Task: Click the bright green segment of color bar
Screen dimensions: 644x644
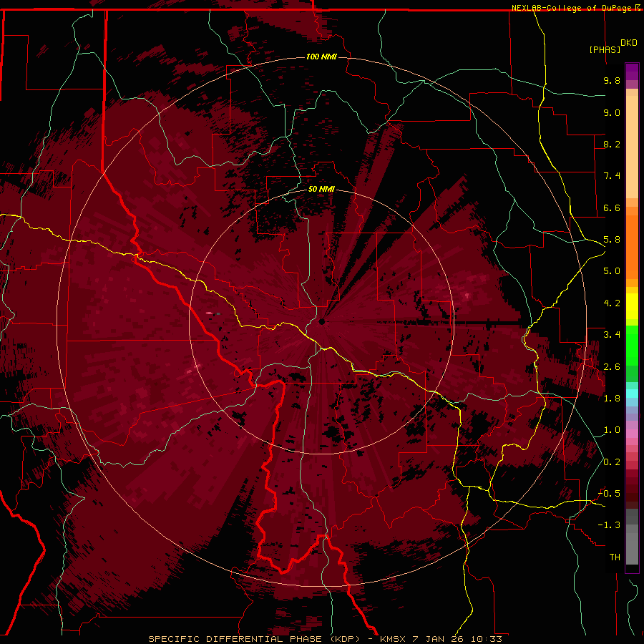Action: [632, 345]
